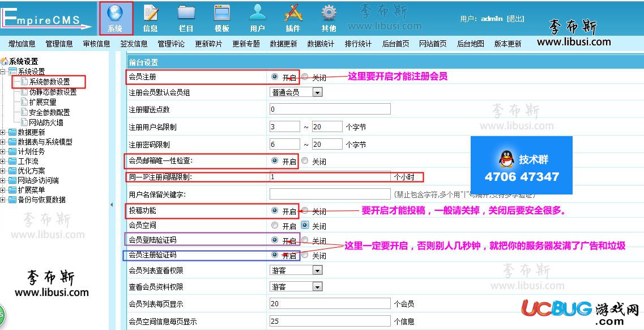This screenshot has height=330, width=644.
Task: Open 签发信息 link
Action: 134,44
